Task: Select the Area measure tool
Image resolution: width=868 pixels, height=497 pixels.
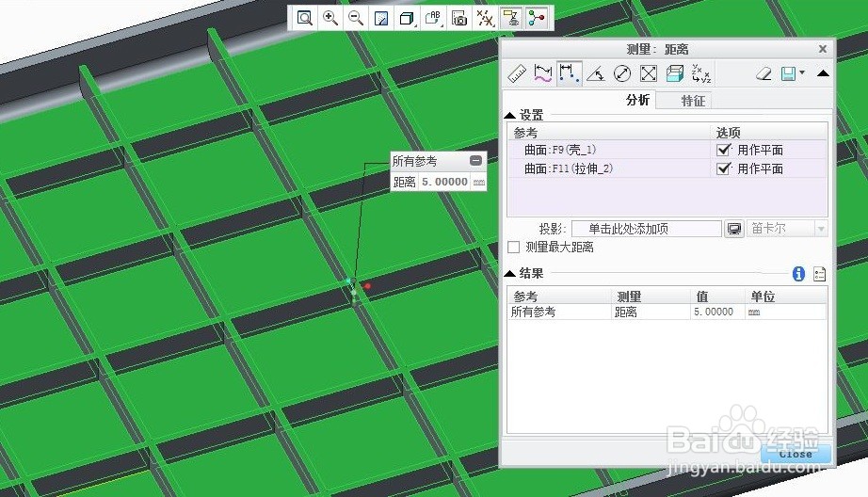Action: 649,73
